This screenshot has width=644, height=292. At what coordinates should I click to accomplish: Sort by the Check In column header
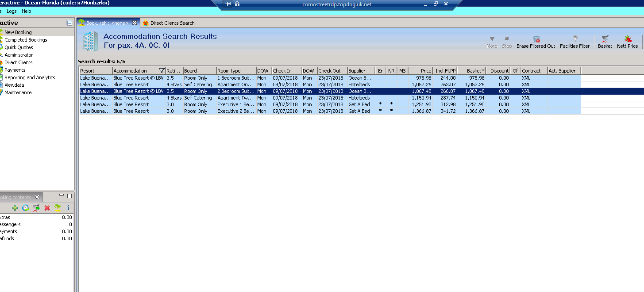pos(286,71)
